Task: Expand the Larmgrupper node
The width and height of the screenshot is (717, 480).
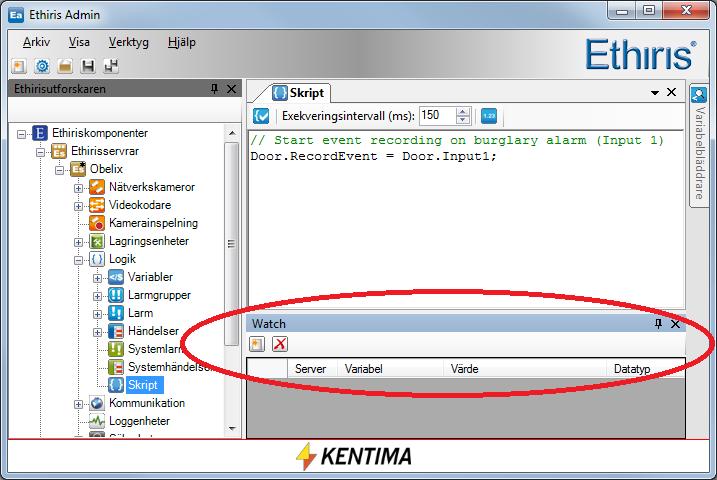Action: pos(97,296)
